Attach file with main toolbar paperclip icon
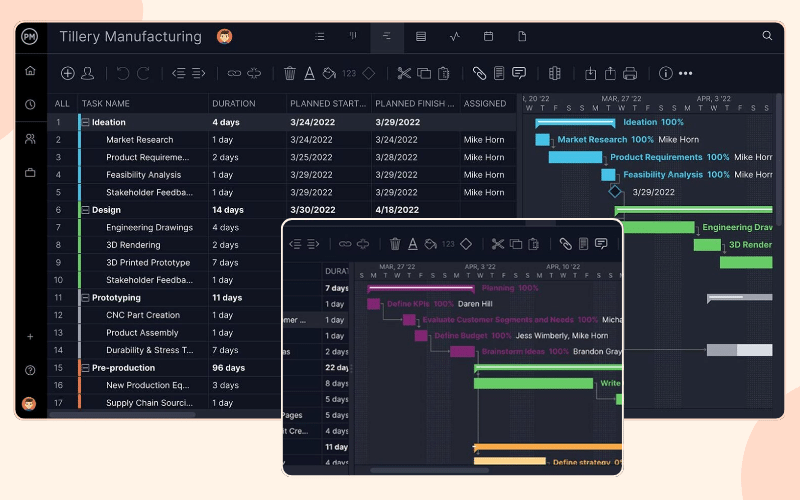The height and width of the screenshot is (500, 800). coord(479,73)
